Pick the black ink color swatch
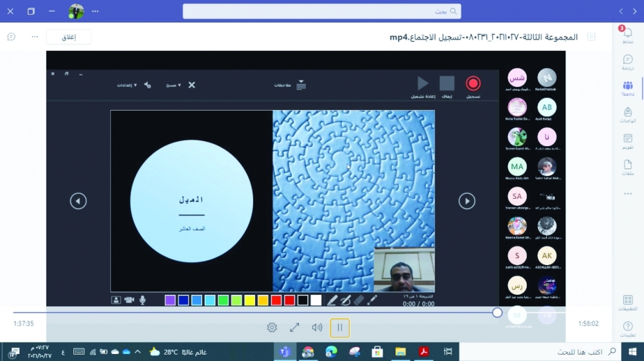The image size is (644, 361). click(x=303, y=301)
